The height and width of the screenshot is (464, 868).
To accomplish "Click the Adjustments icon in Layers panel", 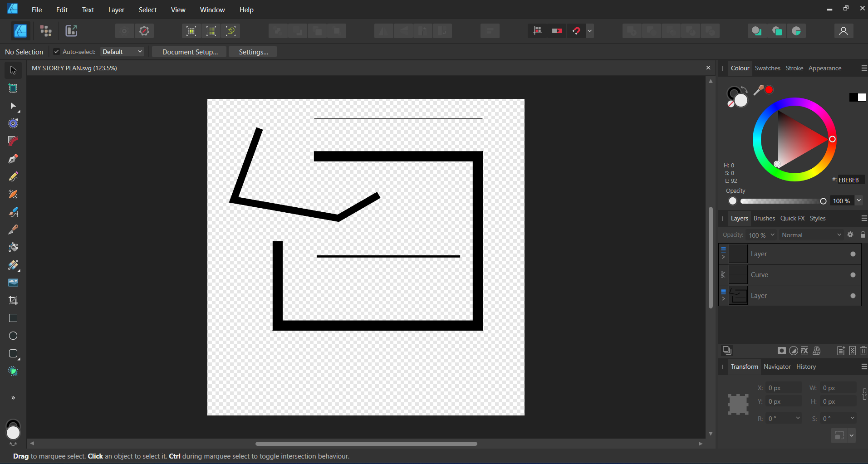I will tap(793, 351).
